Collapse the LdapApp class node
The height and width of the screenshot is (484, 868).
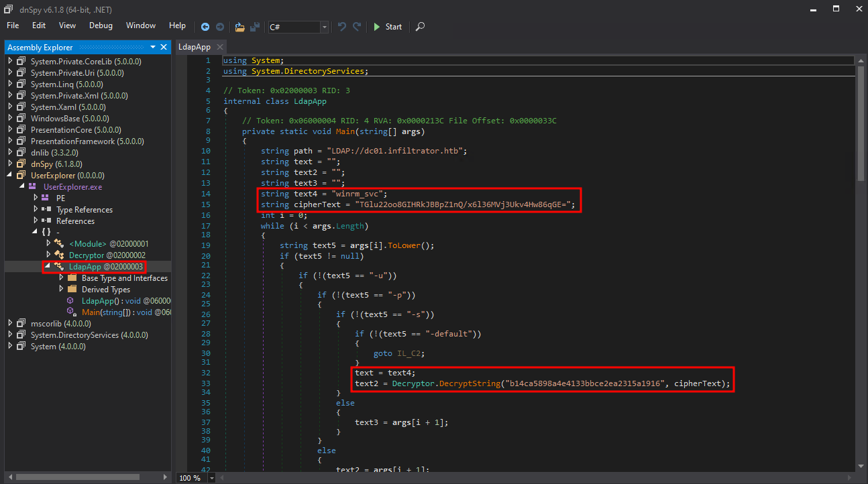(x=48, y=267)
